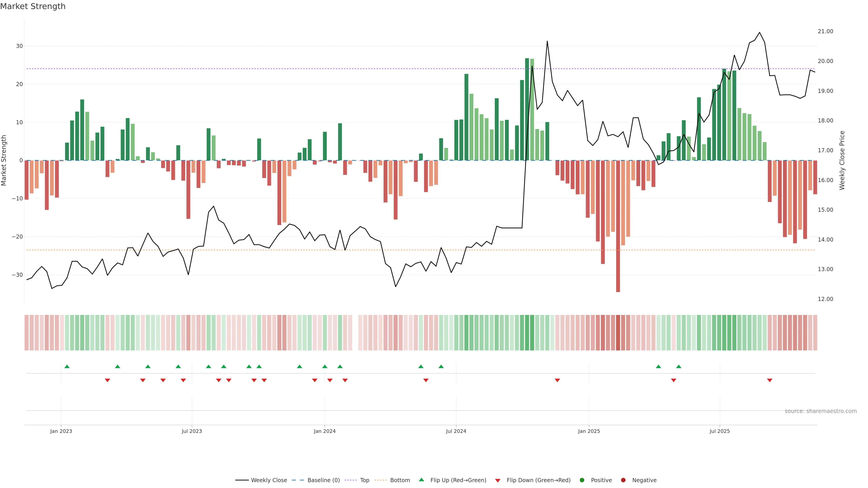Click the Positive green circle legend icon
Image resolution: width=868 pixels, height=488 pixels.
click(x=582, y=480)
